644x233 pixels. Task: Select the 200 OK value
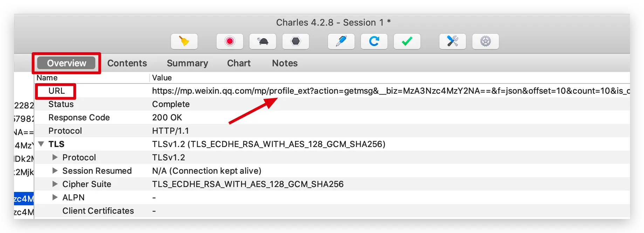[x=167, y=118]
